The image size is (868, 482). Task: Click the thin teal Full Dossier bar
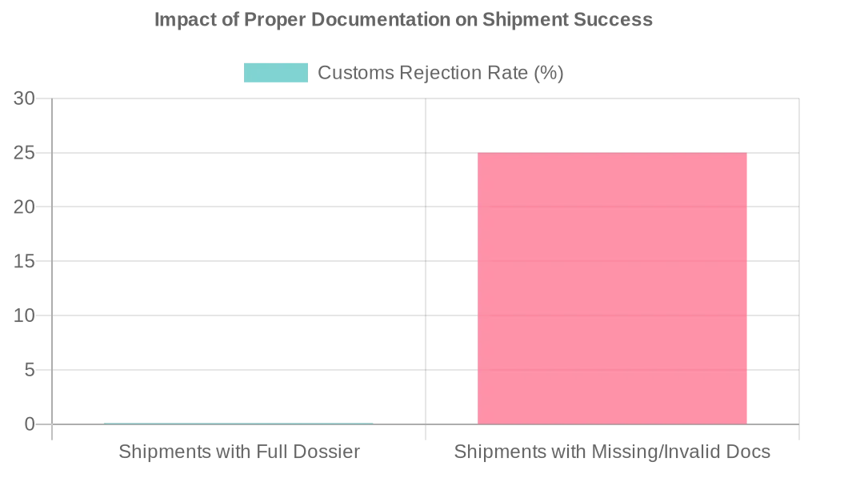pos(238,424)
